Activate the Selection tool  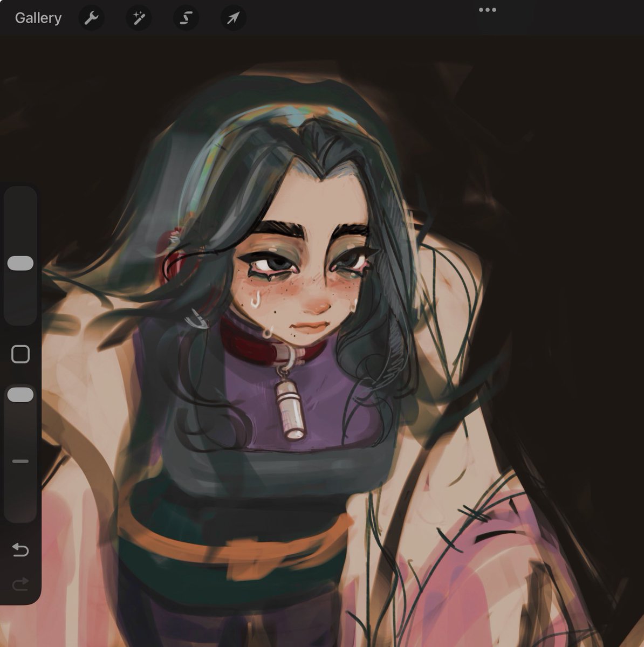(186, 18)
